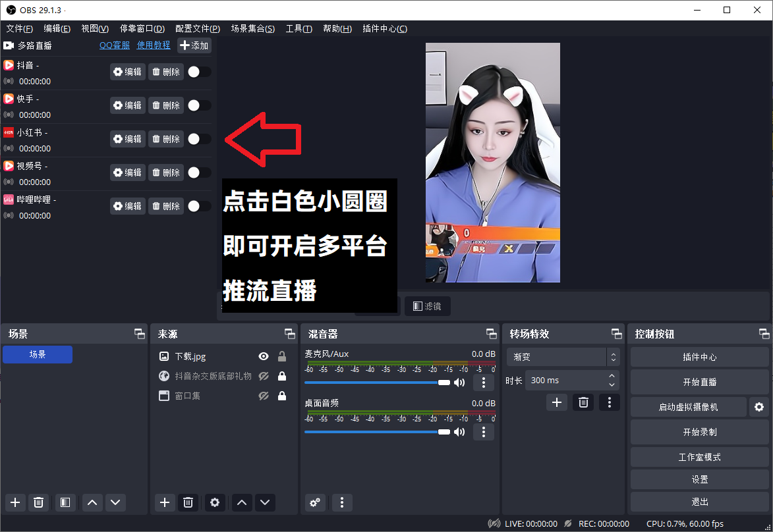Viewport: 773px width, 532px height.
Task: Hide the 下载.jpg source visibility eye
Action: tap(263, 356)
